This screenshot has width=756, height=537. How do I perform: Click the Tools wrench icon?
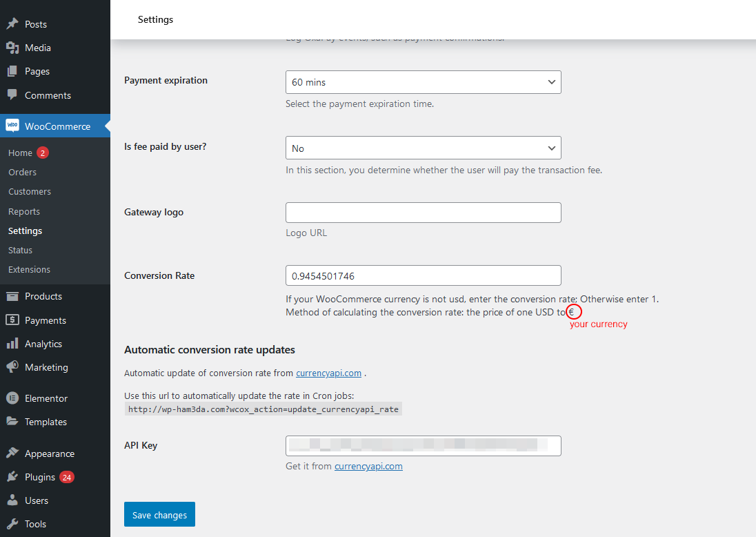[x=12, y=523]
